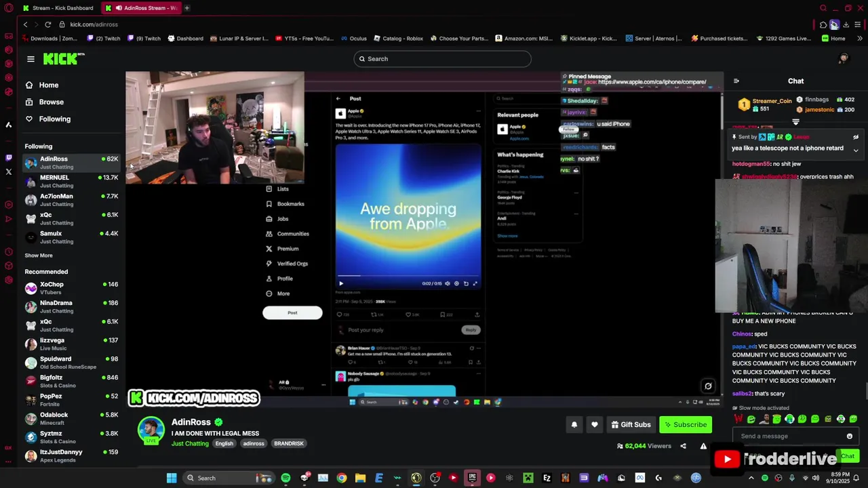Screen dimensions: 868x488
Task: Click the green Chat send button
Action: click(x=848, y=456)
